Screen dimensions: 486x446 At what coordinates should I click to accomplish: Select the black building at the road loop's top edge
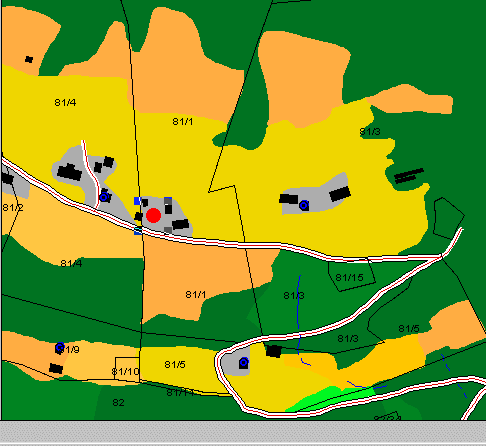[274, 351]
